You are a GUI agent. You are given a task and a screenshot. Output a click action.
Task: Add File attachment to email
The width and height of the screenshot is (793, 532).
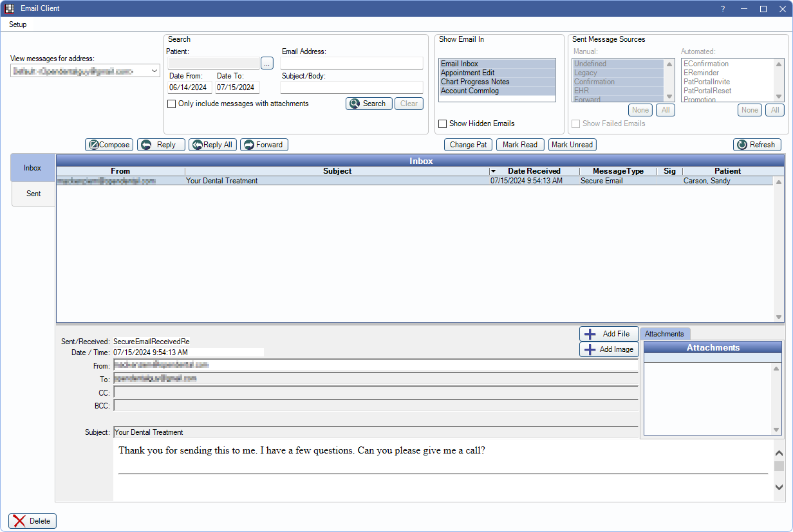pos(608,334)
